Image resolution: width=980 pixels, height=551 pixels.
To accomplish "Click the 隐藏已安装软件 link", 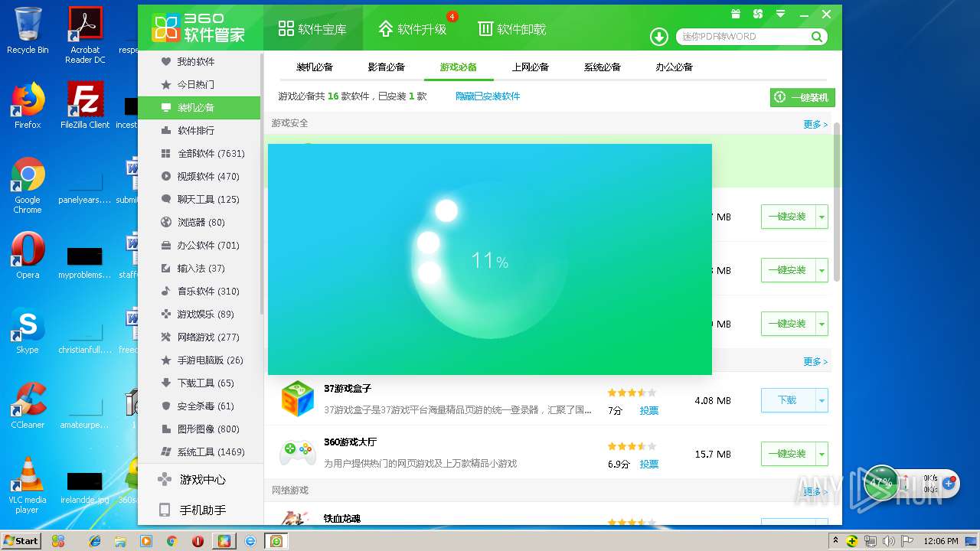I will tap(488, 96).
